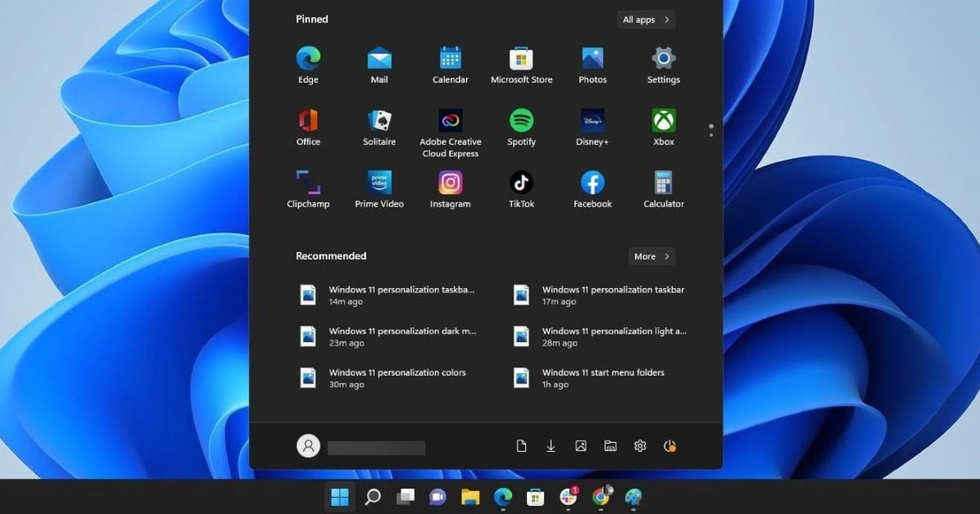
Task: Open the 'Windows 11 personalization dark m...' file
Action: (387, 337)
